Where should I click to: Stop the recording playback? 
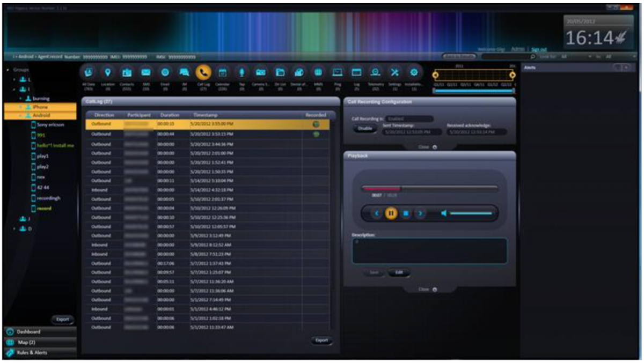(406, 213)
